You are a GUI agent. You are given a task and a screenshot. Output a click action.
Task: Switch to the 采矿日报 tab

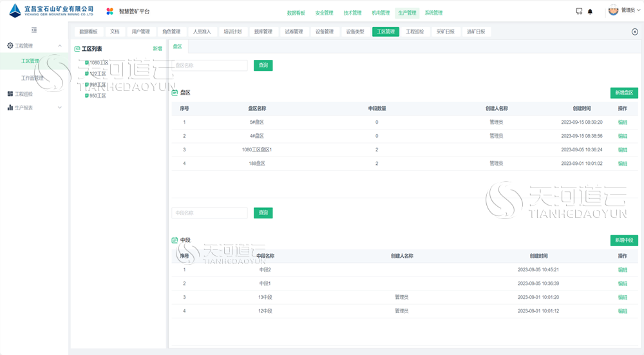(x=445, y=32)
